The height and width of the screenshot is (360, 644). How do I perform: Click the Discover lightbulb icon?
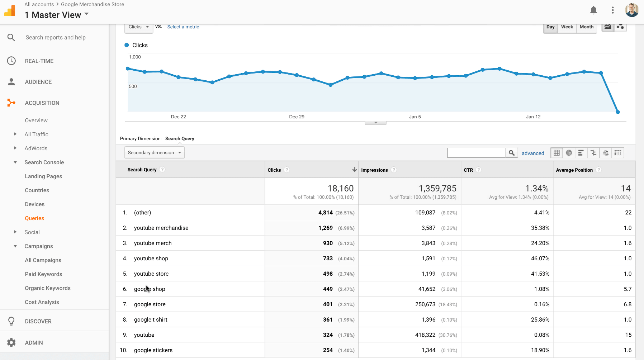point(11,321)
